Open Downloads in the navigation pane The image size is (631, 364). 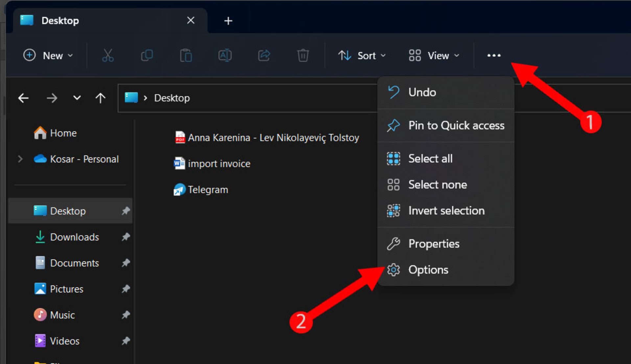coord(70,237)
